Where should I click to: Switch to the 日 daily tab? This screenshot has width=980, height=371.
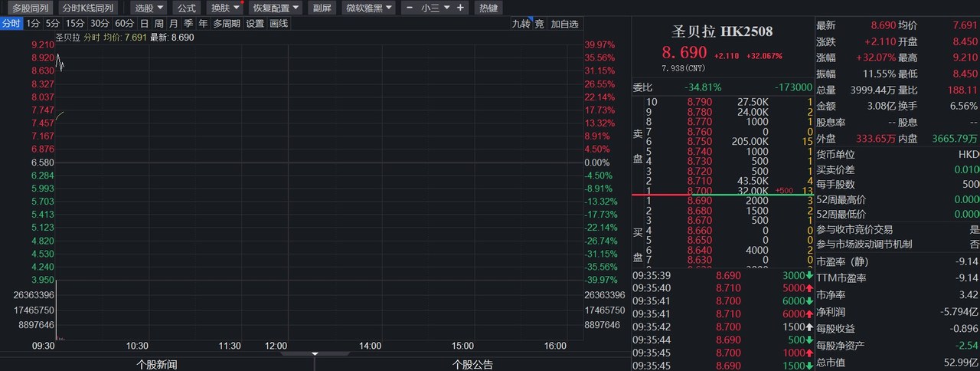pos(145,24)
